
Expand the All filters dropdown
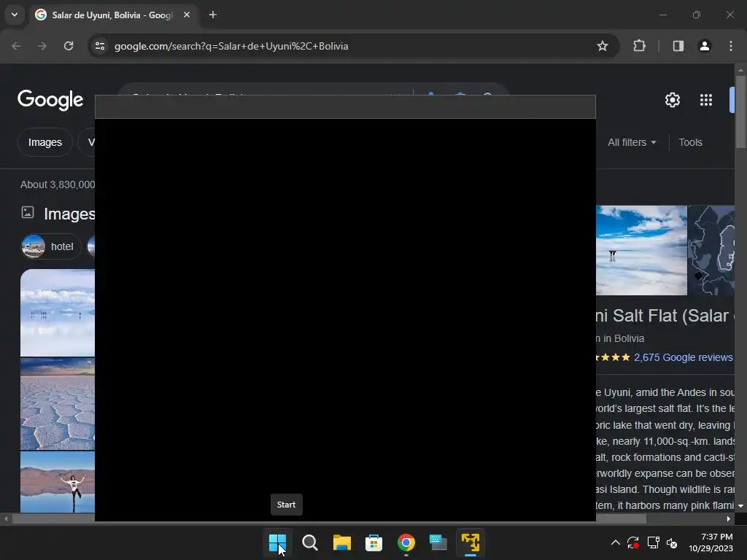tap(632, 142)
